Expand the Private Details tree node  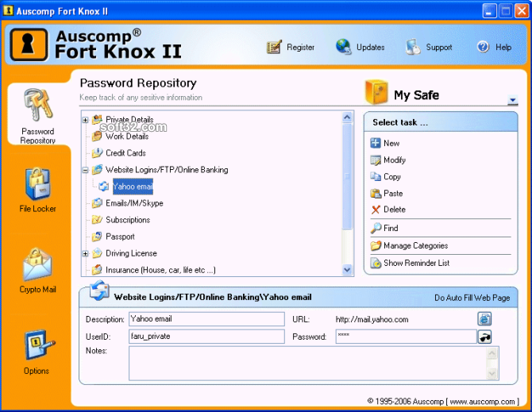tap(86, 120)
